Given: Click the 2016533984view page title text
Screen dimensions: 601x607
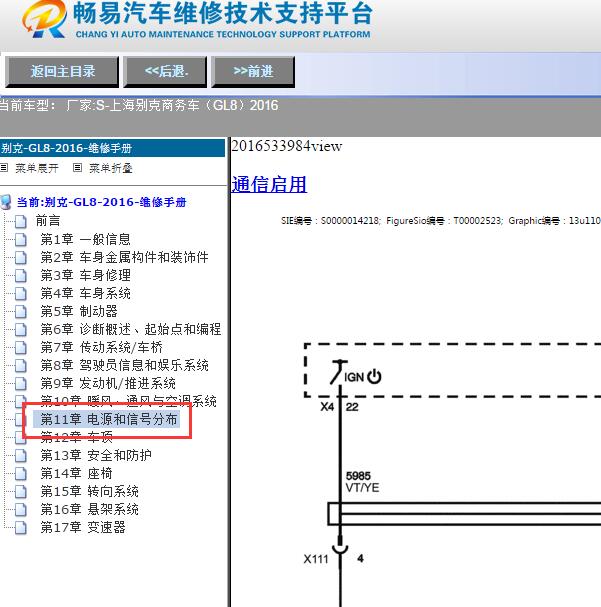Looking at the screenshot, I should point(287,146).
